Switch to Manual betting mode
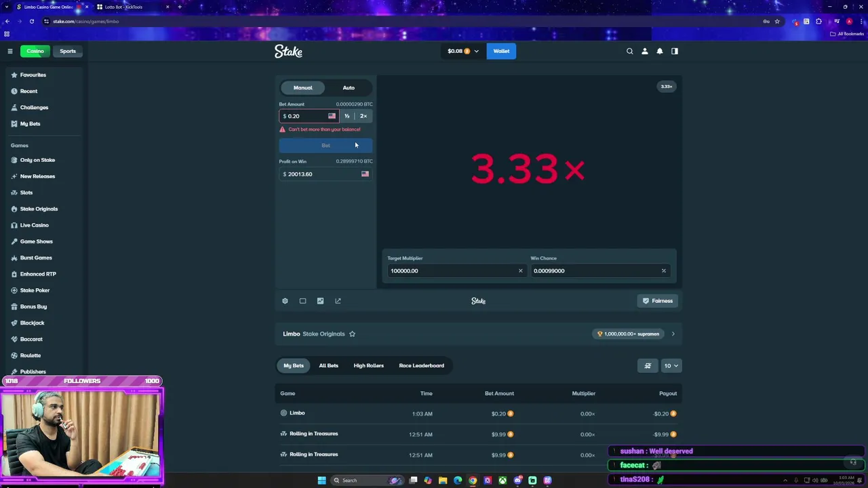The height and width of the screenshot is (488, 868). click(x=302, y=87)
